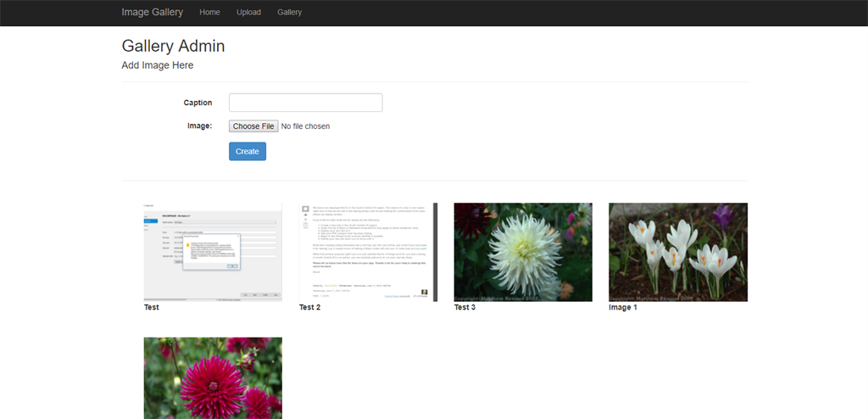The width and height of the screenshot is (868, 419).
Task: Open the Test screenshot thumbnail
Action: 213,252
